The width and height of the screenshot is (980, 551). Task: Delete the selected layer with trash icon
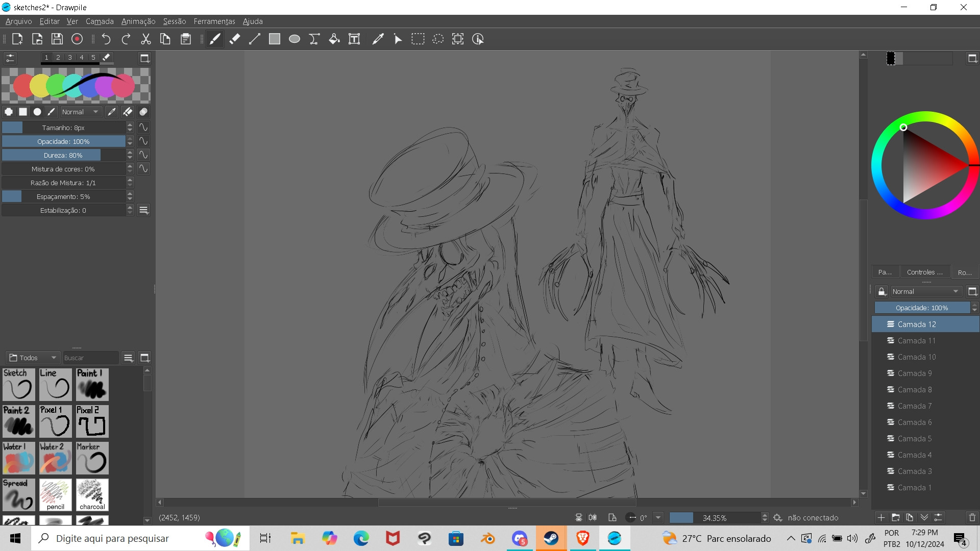pos(972,517)
